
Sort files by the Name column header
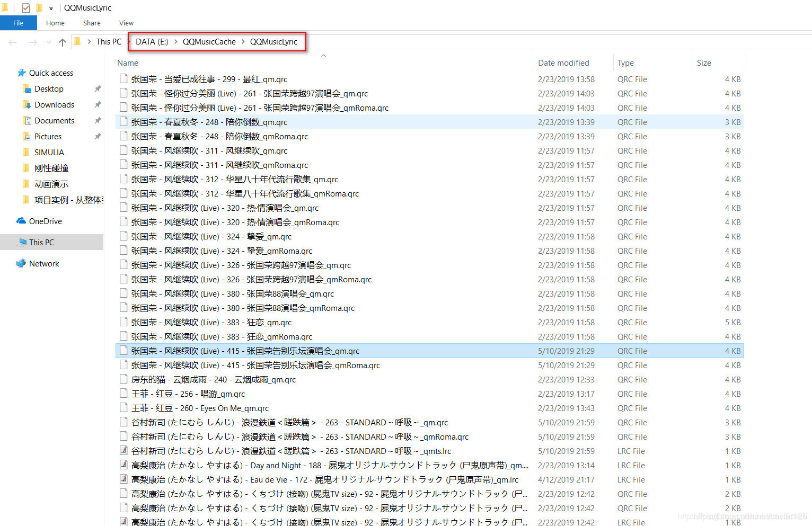128,63
